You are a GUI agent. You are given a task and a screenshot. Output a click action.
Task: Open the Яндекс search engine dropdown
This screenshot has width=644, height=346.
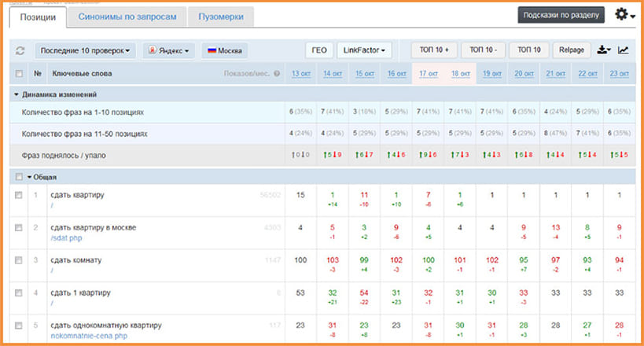tap(169, 50)
